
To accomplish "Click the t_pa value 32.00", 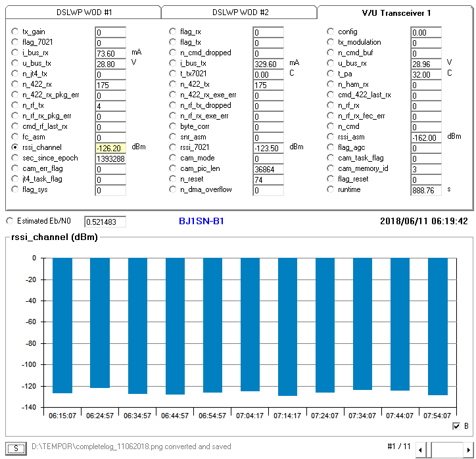I will click(426, 75).
